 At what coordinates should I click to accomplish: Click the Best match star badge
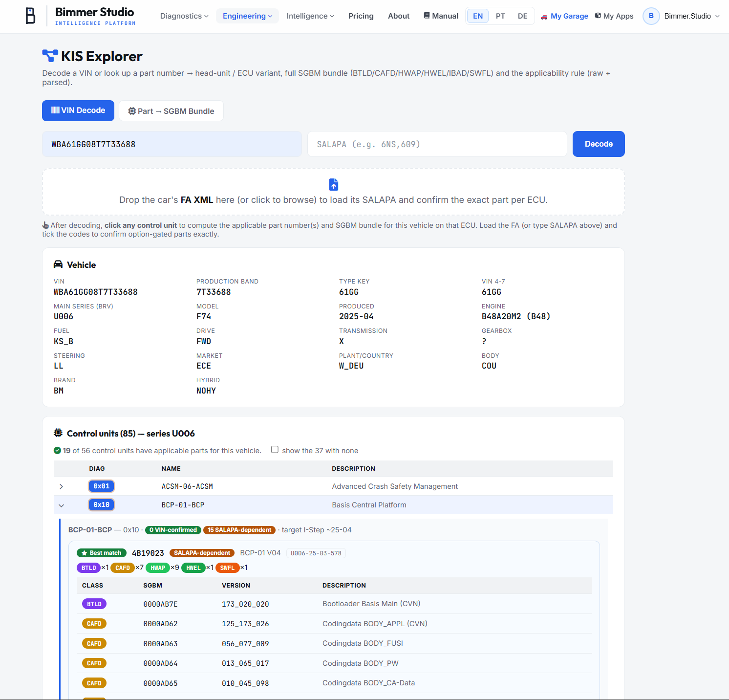pyautogui.click(x=102, y=553)
